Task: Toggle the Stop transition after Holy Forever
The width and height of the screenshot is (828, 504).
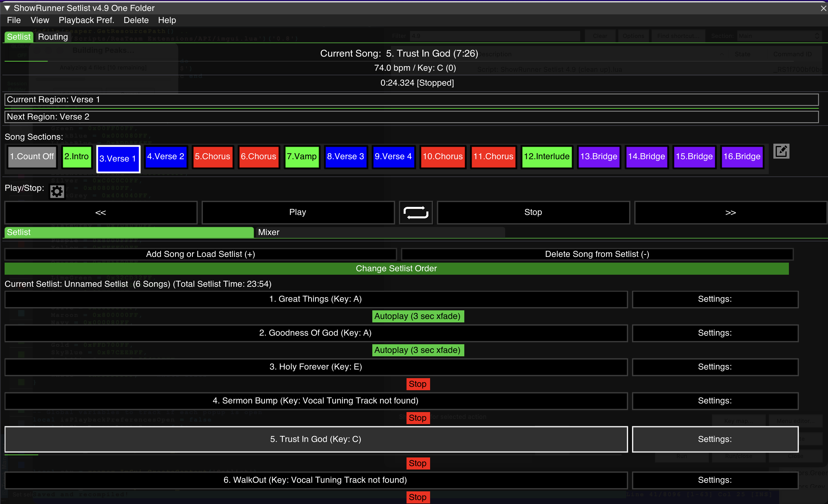Action: click(x=418, y=384)
